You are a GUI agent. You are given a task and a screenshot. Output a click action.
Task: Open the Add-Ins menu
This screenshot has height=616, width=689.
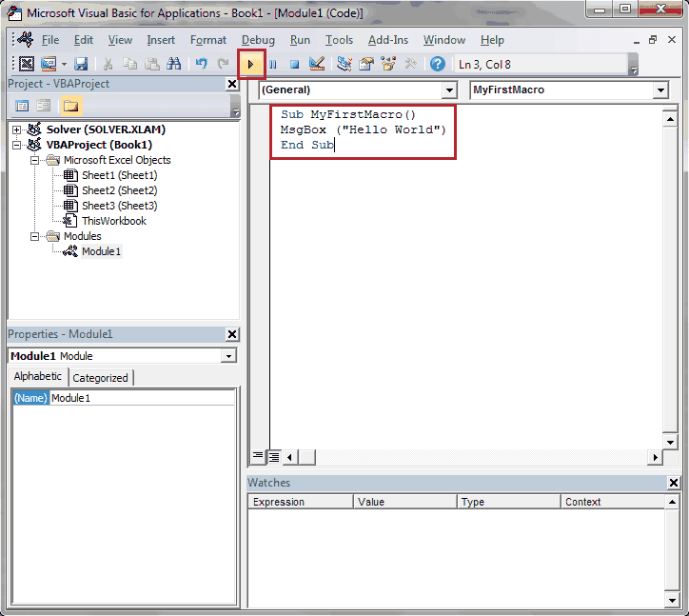tap(388, 40)
